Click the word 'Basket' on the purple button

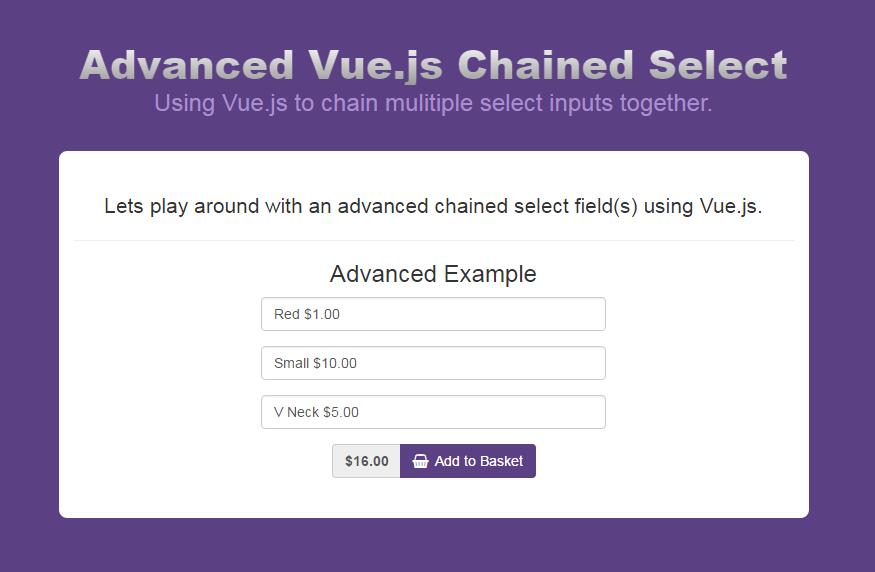point(501,461)
